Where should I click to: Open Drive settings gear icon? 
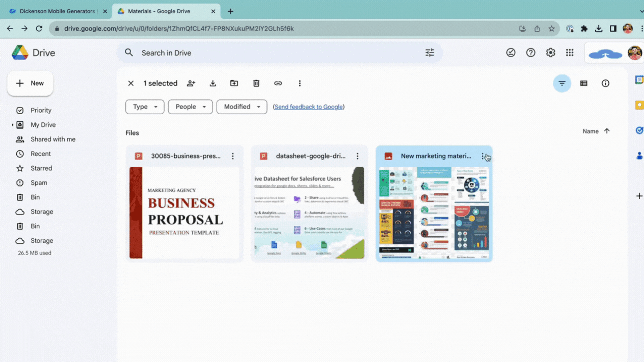[550, 53]
